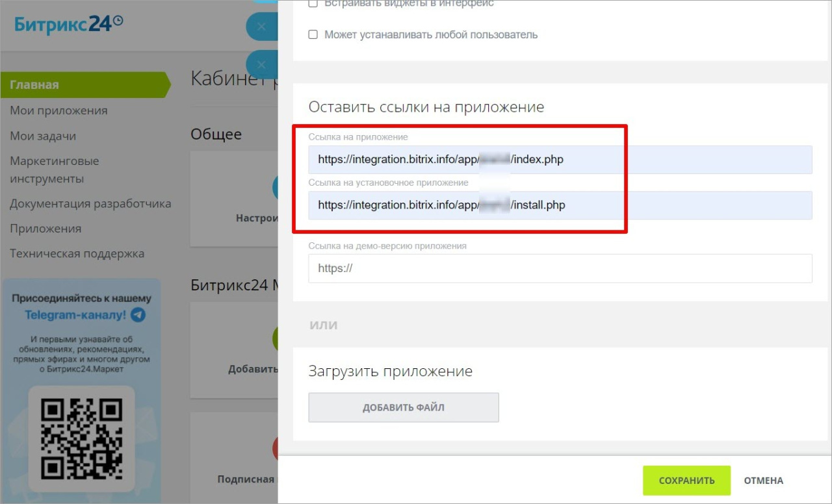832x504 pixels.
Task: Click the 'Добавить' card label
Action: point(253,369)
